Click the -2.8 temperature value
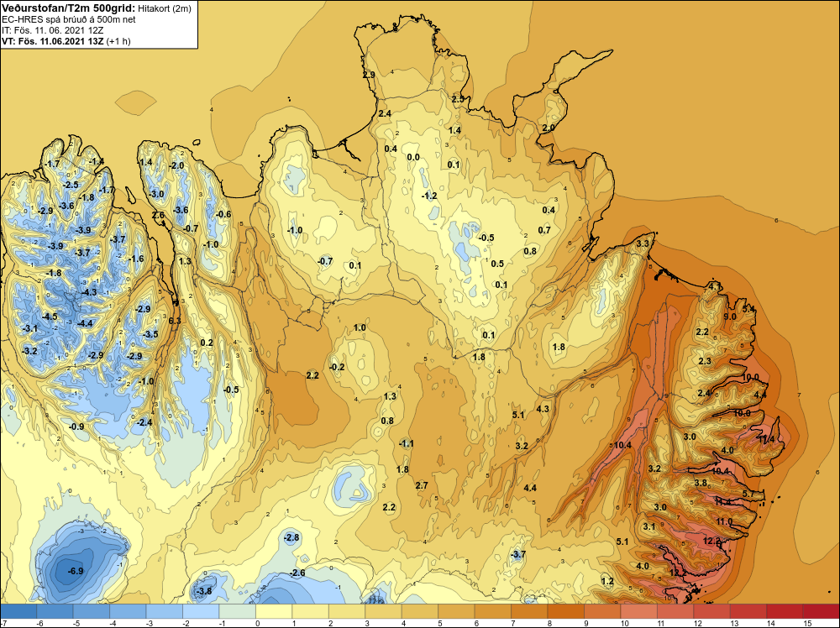Viewport: 840px width, 628px height. 292,537
